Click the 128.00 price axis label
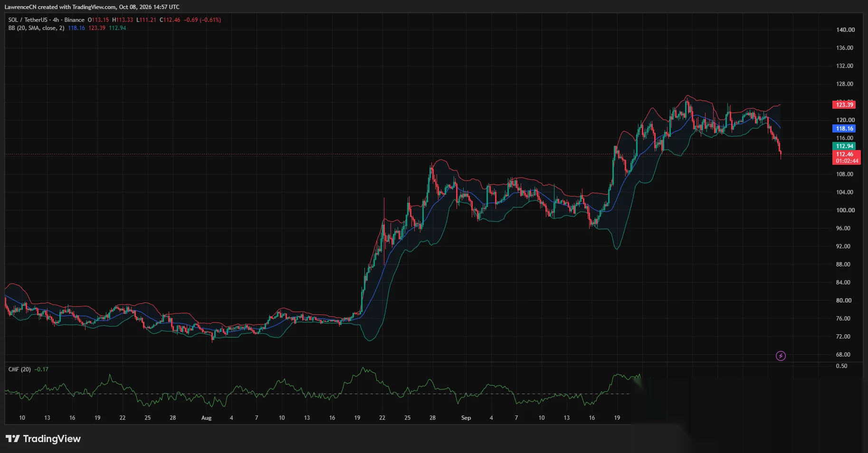Screen dimensions: 868x453 coord(845,84)
